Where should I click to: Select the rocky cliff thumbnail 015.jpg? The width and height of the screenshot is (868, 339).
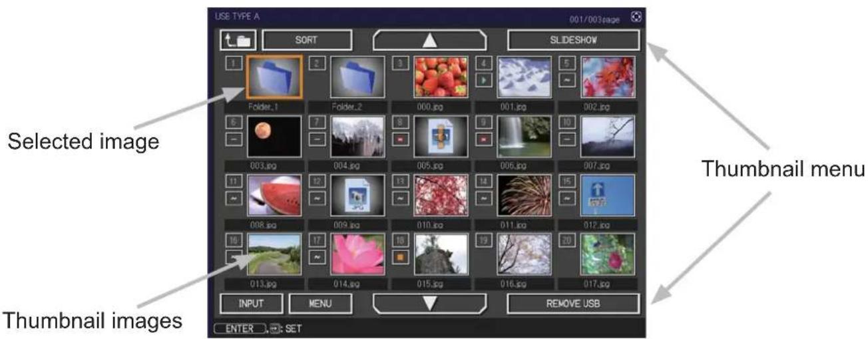coord(441,254)
